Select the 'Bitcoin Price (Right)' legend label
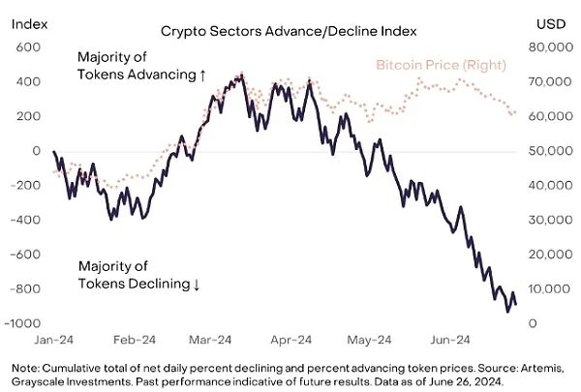The height and width of the screenshot is (392, 581). [441, 65]
